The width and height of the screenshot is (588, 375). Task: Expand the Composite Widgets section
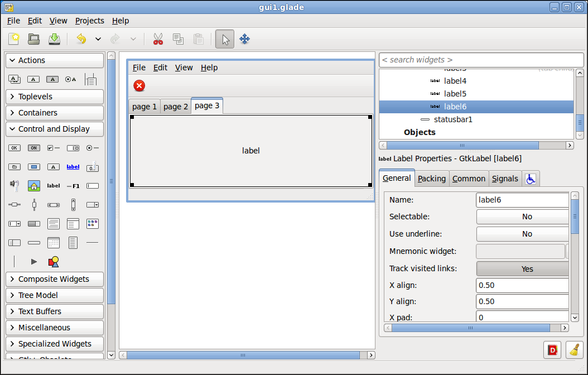tap(55, 280)
